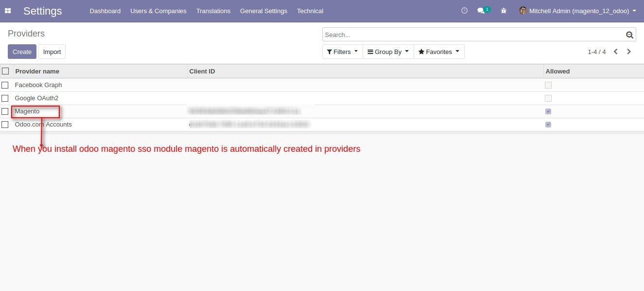The width and height of the screenshot is (644, 291).
Task: Open the Technical menu
Action: tap(310, 11)
